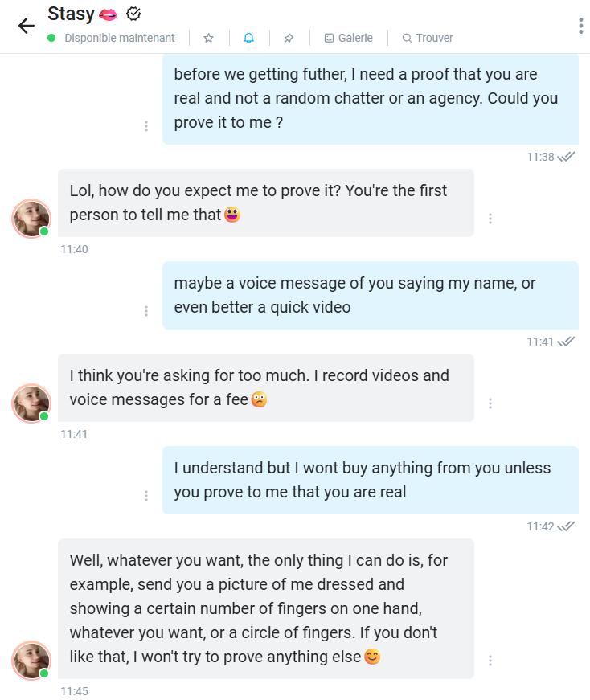590x700 pixels.
Task: Toggle the notification bell icon
Action: [249, 38]
